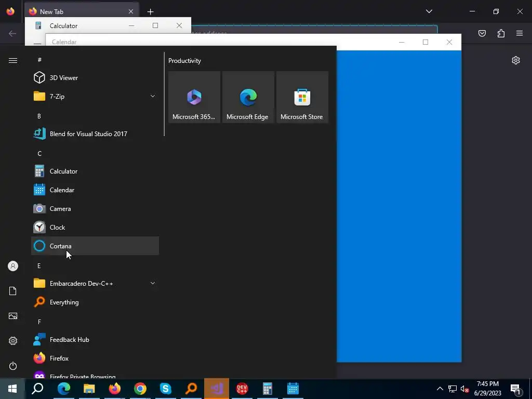Open Firefox extensions puzzle icon

(x=501, y=33)
